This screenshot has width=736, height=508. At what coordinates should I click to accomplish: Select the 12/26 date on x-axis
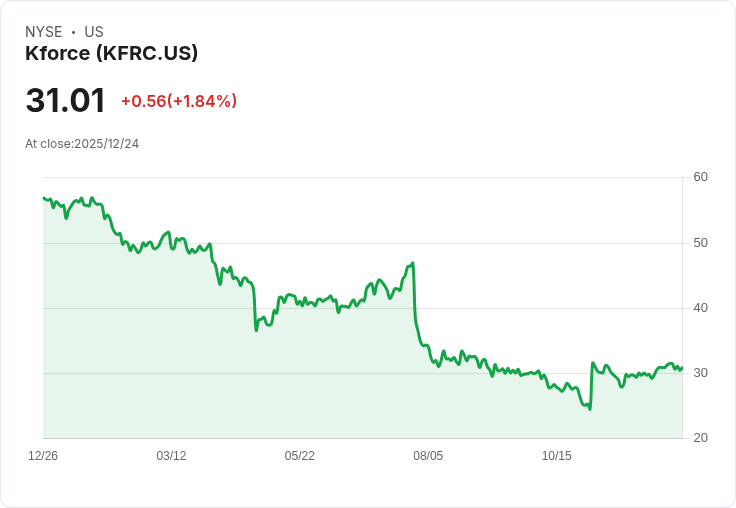pyautogui.click(x=43, y=456)
